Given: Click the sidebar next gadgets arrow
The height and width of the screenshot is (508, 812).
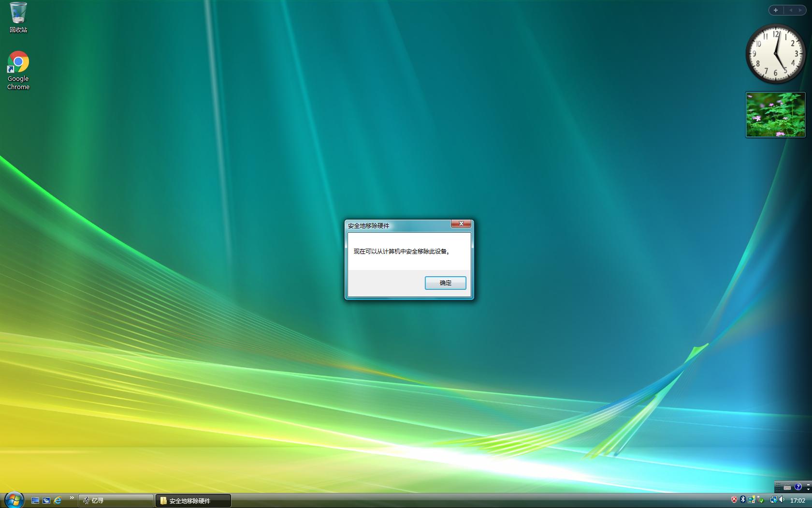Looking at the screenshot, I should click(x=800, y=10).
